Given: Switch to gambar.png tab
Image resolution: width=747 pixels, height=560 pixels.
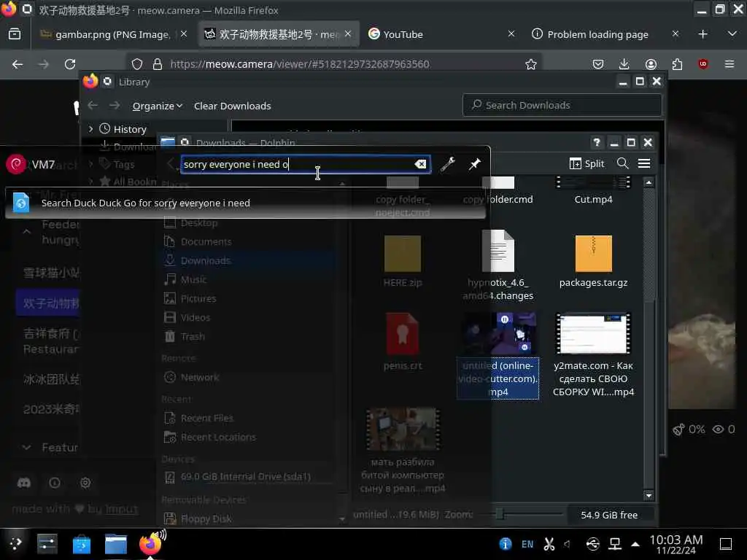Looking at the screenshot, I should click(x=113, y=34).
